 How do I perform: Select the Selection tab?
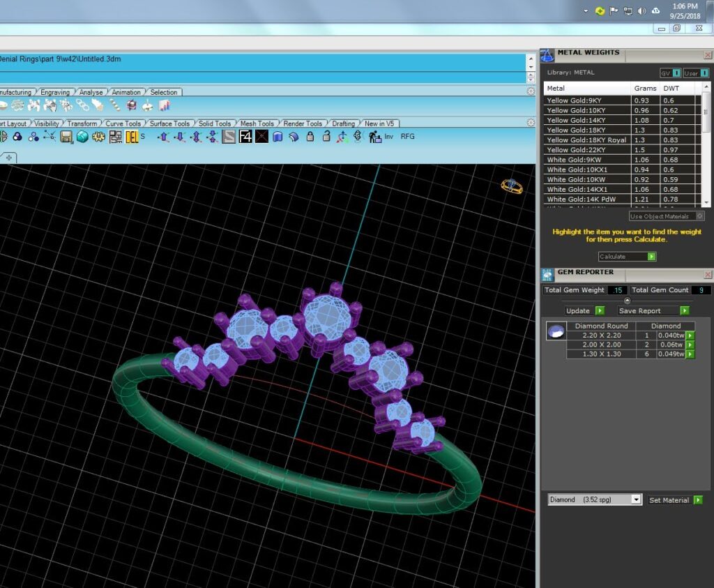point(164,92)
